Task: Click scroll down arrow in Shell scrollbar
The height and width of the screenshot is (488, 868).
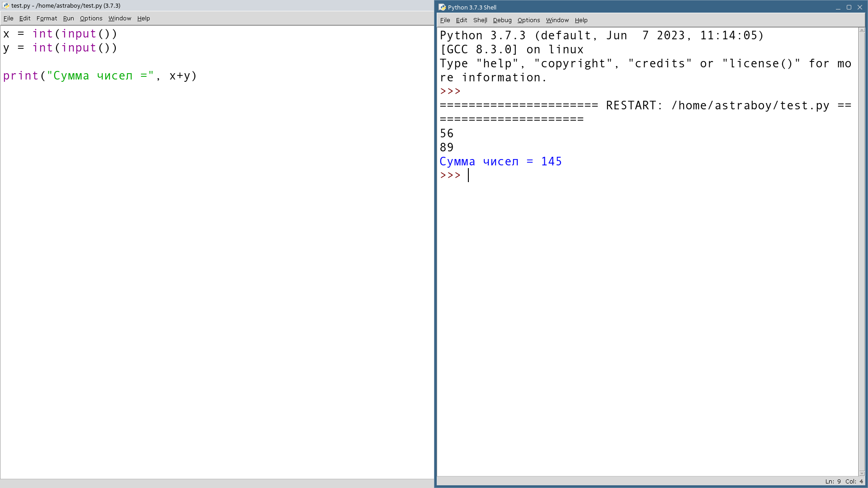Action: click(862, 473)
